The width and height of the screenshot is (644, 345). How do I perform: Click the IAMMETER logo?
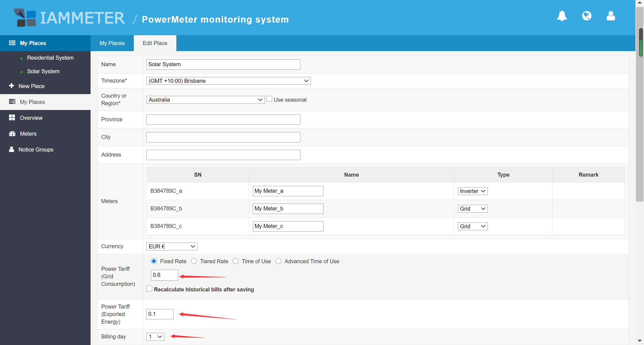click(69, 18)
